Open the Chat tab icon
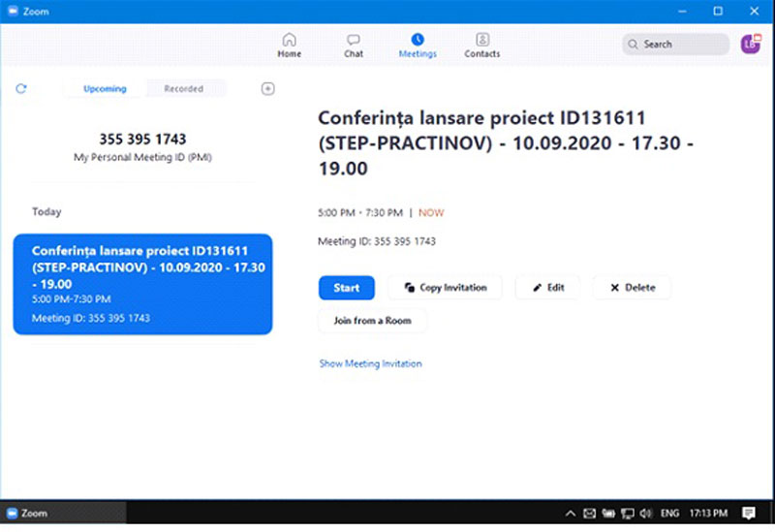Image resolution: width=775 pixels, height=532 pixels. click(x=354, y=40)
